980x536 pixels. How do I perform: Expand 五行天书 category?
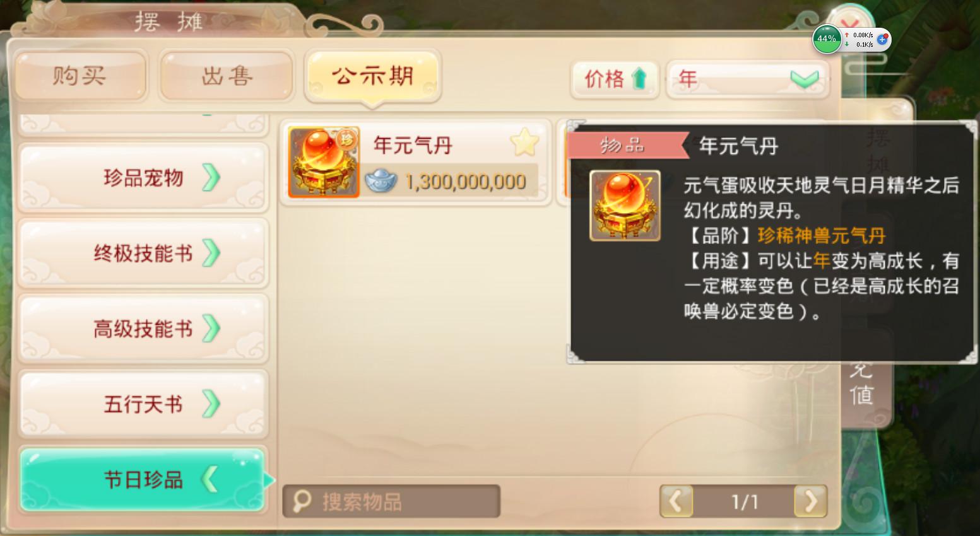click(144, 404)
